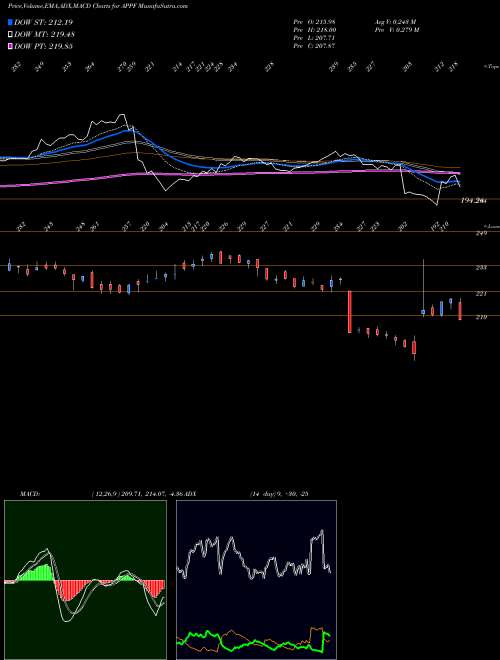Click the tall blue candlestick before the final two candles
The width and height of the screenshot is (500, 660).
pyautogui.click(x=441, y=309)
